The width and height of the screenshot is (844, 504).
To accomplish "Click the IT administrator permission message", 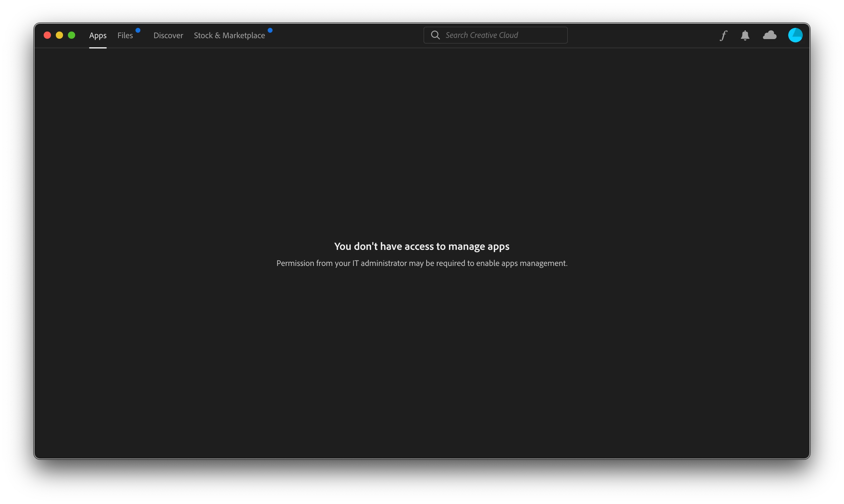I will pos(422,263).
